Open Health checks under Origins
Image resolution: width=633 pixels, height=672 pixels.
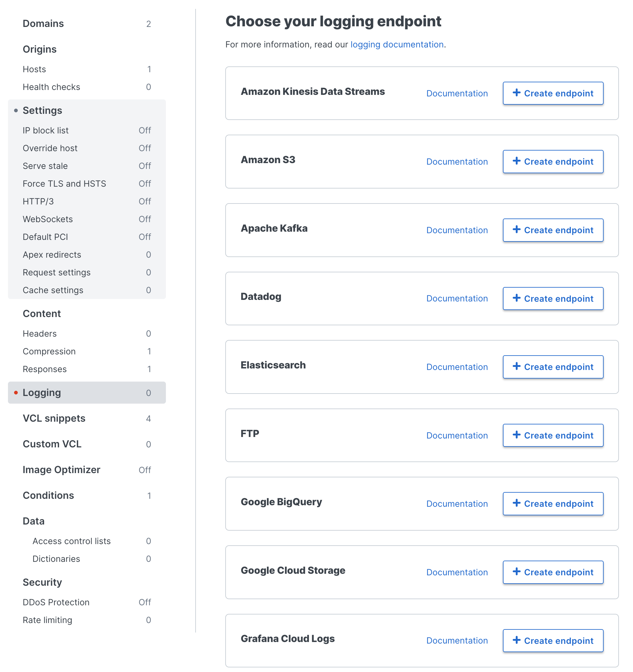[x=51, y=87]
